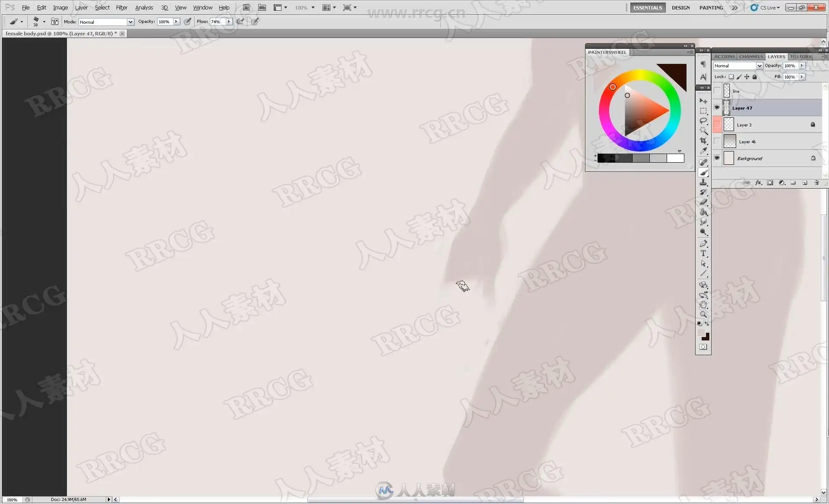
Task: Click the Essentials workspace button
Action: [647, 7]
